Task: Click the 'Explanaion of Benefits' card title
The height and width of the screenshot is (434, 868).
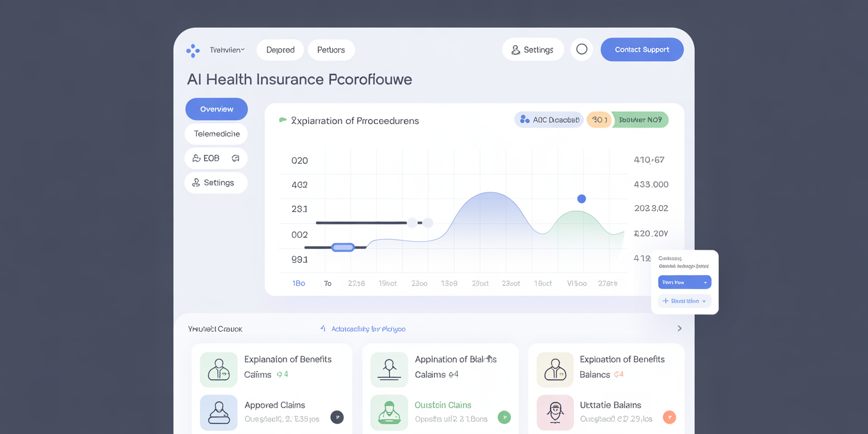Action: coord(288,359)
